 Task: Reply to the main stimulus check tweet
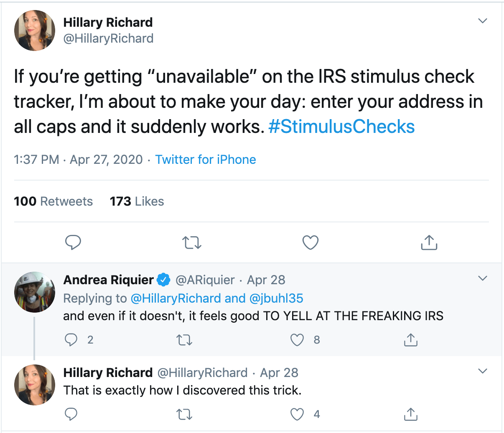73,242
